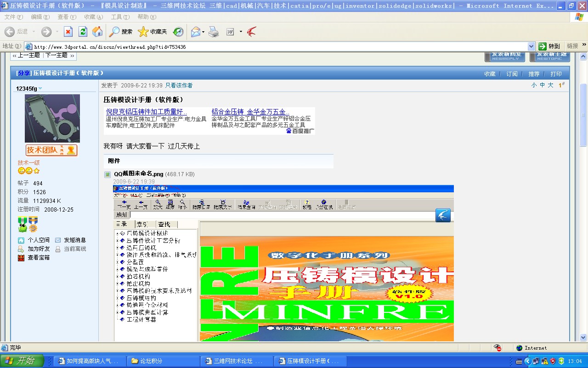Click the address bar URL field
This screenshot has height=368, width=588.
coord(279,46)
